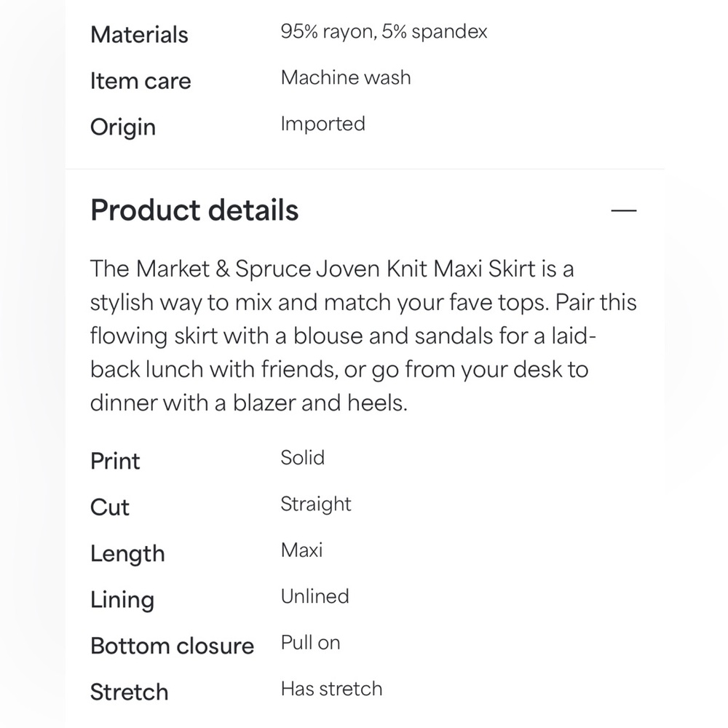Screen dimensions: 728x728
Task: Select the Bottom closure label
Action: click(173, 646)
